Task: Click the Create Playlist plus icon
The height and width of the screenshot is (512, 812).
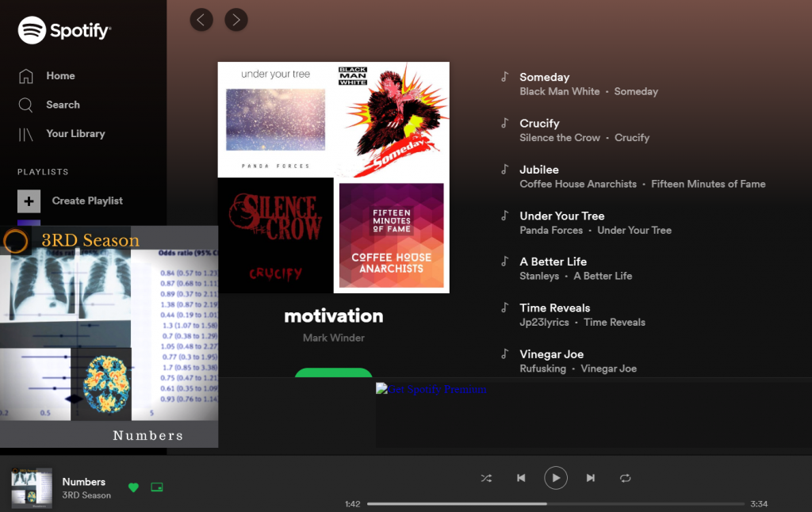Action: [x=29, y=201]
